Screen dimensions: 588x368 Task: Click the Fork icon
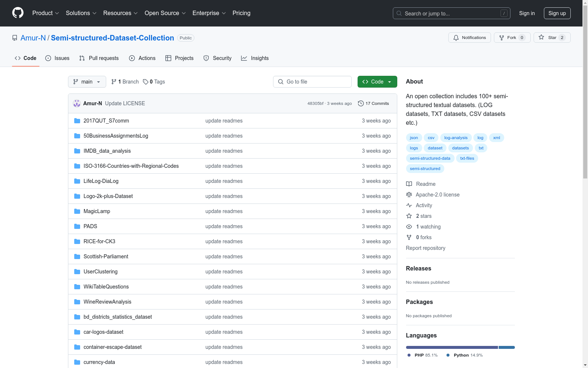502,38
